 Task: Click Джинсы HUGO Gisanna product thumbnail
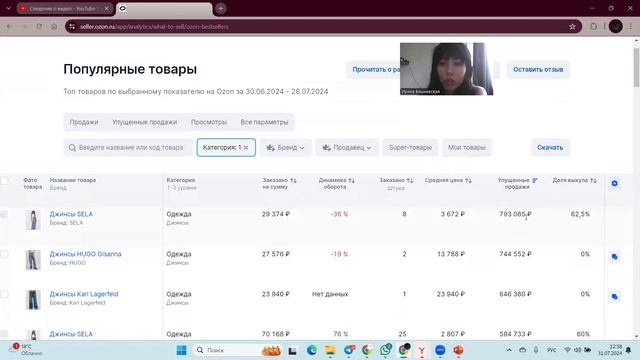click(x=33, y=260)
